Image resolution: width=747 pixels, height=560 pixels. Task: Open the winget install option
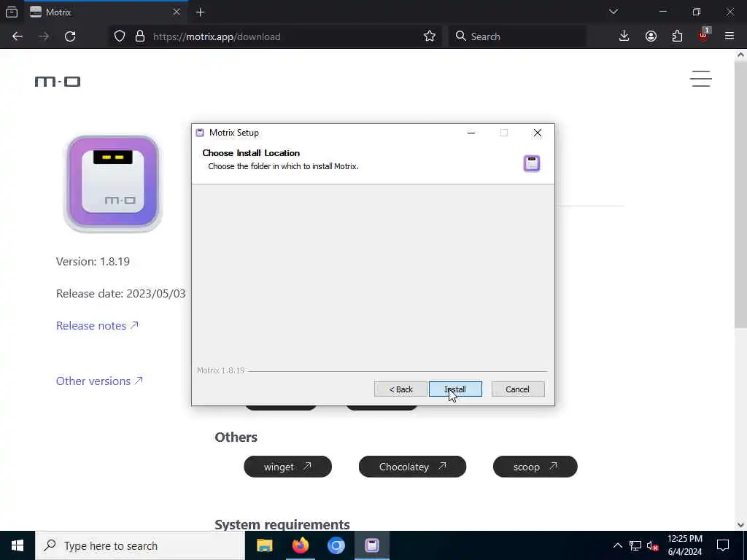287,467
